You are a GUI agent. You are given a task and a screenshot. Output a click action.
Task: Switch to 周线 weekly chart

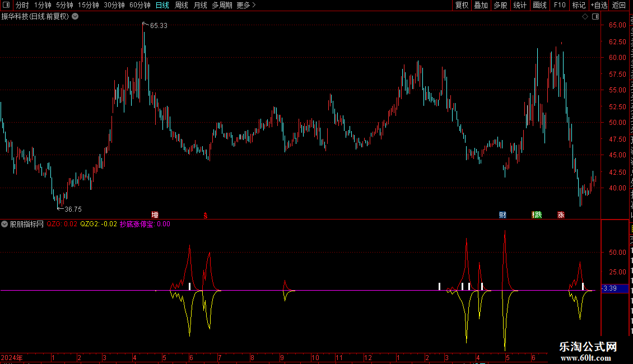[x=181, y=5]
